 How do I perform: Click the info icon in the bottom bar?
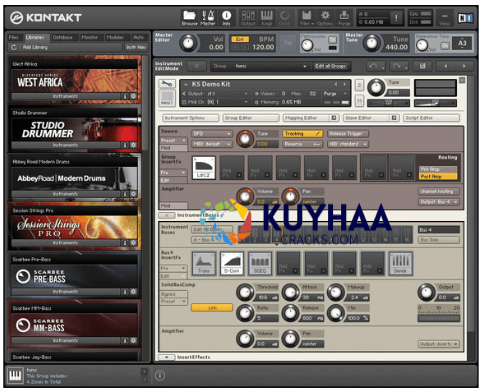point(160,376)
